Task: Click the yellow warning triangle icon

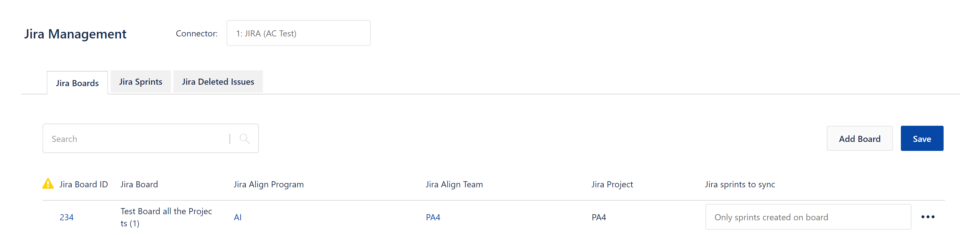Action: (48, 184)
